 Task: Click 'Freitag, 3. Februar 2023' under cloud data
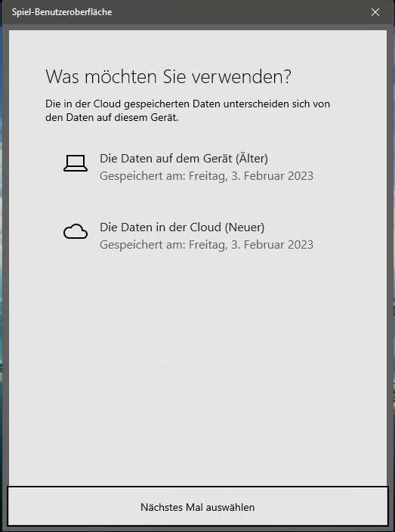pyautogui.click(x=251, y=245)
